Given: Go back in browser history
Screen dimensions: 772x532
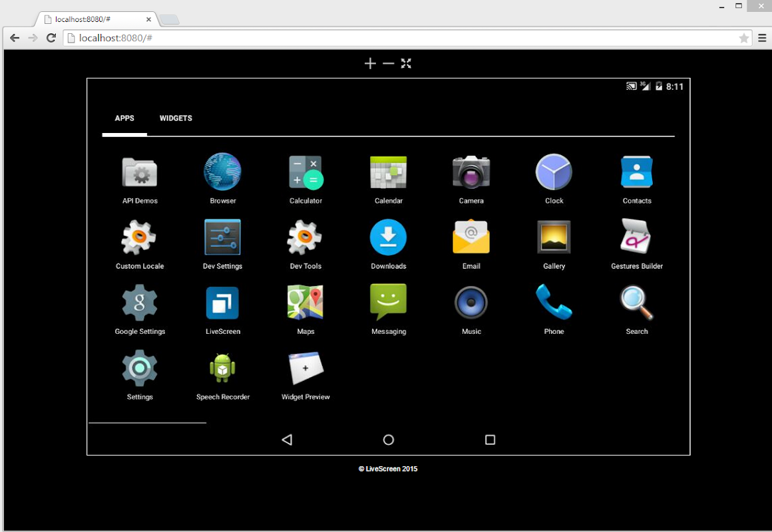Looking at the screenshot, I should coord(15,38).
